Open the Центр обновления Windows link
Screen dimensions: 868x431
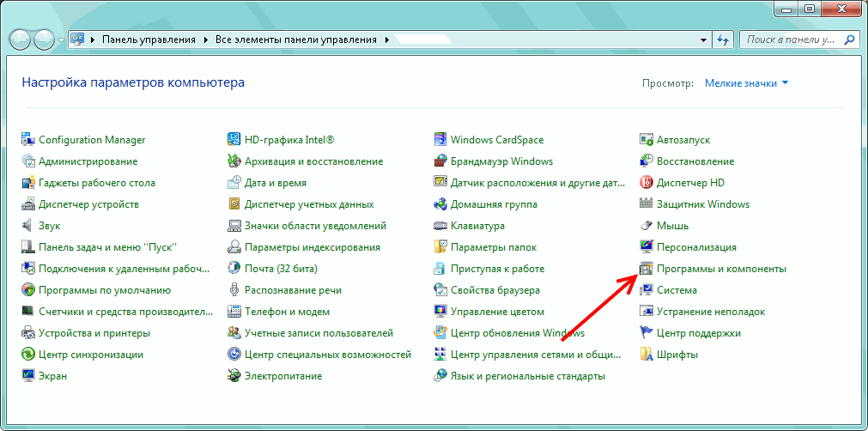(518, 333)
